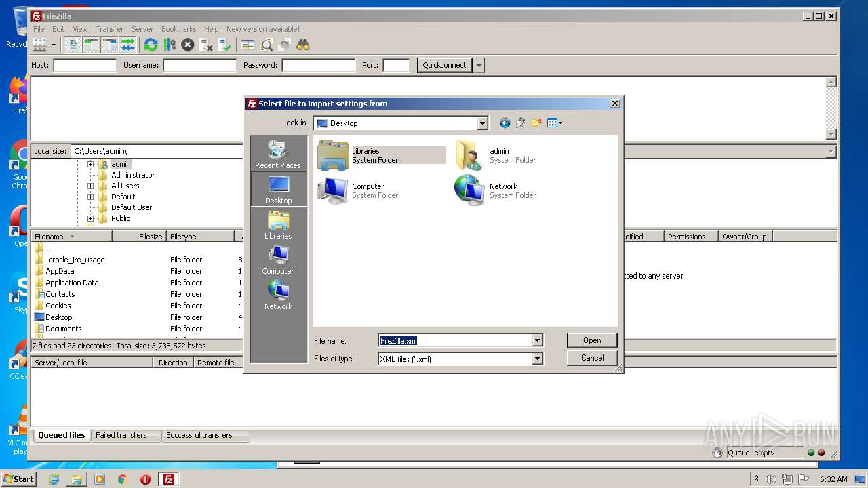This screenshot has width=868, height=488.
Task: Open Windows Start menu
Action: point(18,479)
